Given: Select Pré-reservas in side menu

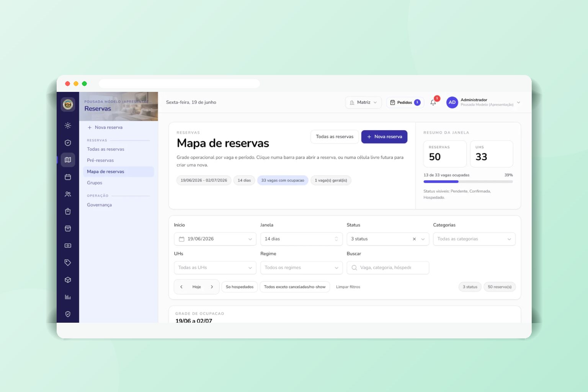Looking at the screenshot, I should [100, 160].
